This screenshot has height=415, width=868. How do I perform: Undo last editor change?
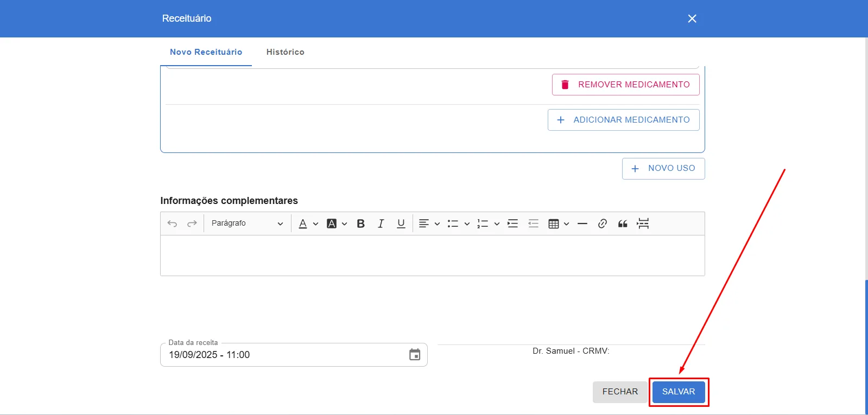[x=172, y=224]
